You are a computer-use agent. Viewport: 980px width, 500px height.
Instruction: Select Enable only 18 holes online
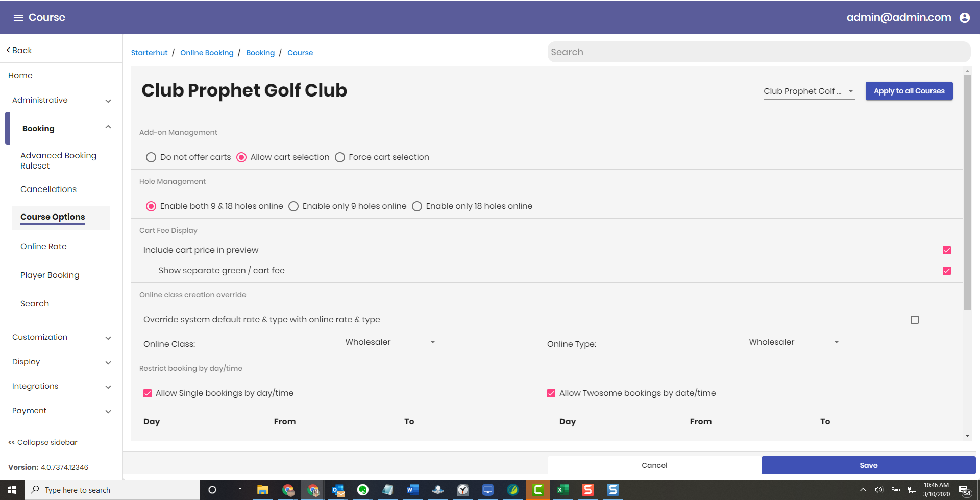click(417, 206)
